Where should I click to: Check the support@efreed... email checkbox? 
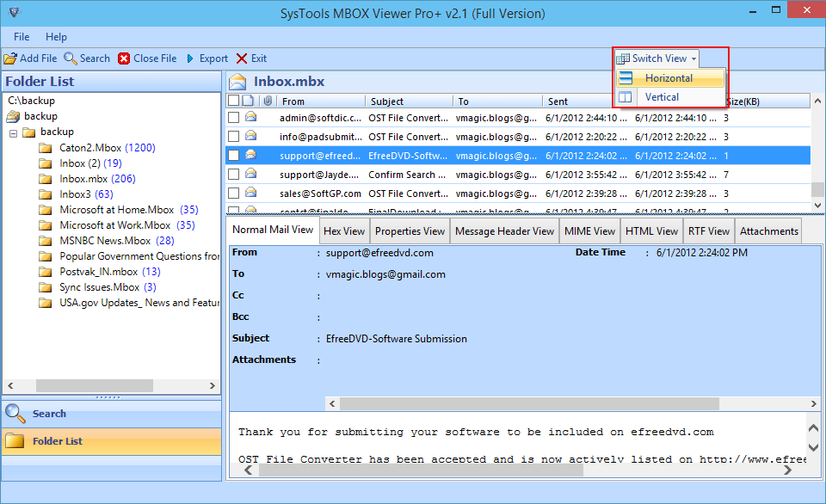pyautogui.click(x=234, y=156)
